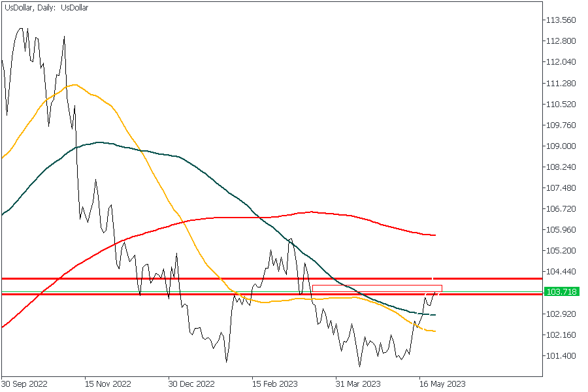Select the red rectangle zone outline
Viewport: 588px width, 392px height.
(x=377, y=285)
